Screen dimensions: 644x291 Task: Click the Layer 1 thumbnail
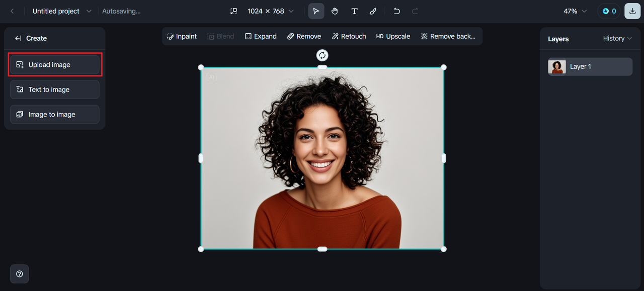pyautogui.click(x=557, y=67)
